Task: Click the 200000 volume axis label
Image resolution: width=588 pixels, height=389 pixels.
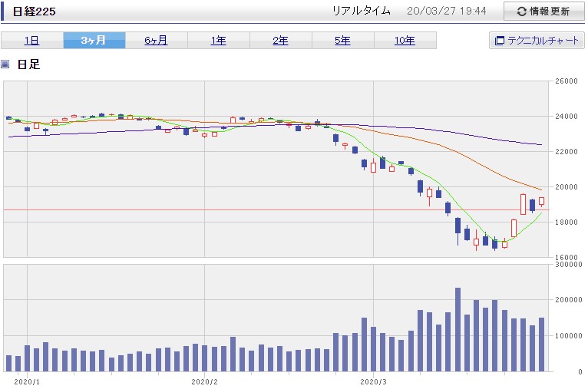Action: (x=569, y=300)
